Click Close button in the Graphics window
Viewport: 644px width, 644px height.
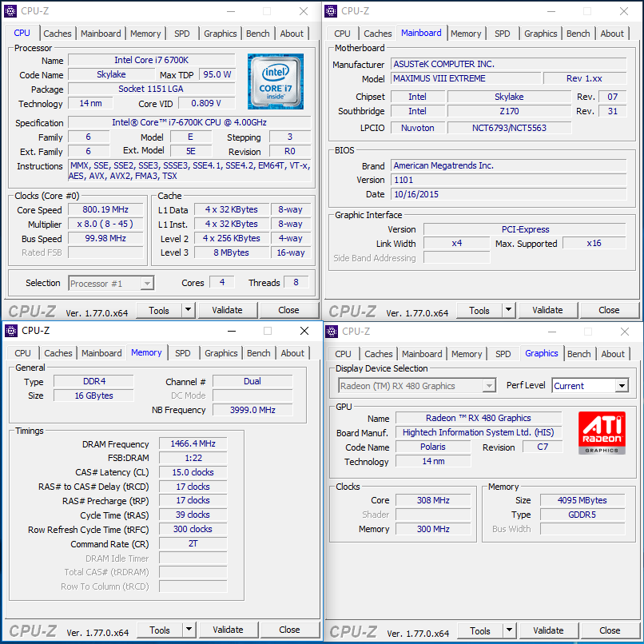[610, 630]
